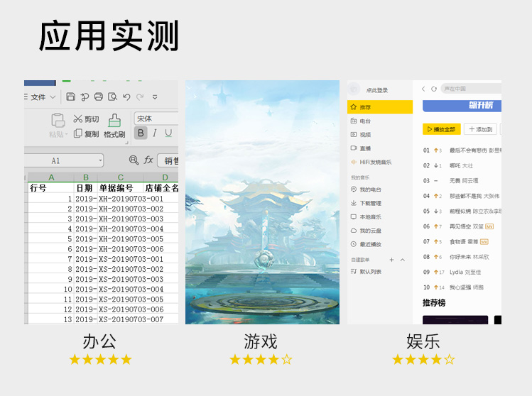Collapse the 自建歌单 playlist section
The height and width of the screenshot is (396, 532).
pos(403,260)
